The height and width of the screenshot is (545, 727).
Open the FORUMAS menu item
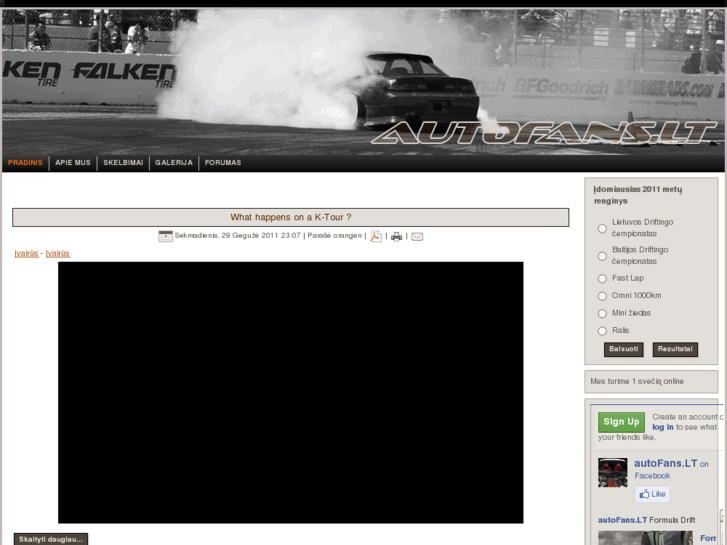tap(223, 163)
